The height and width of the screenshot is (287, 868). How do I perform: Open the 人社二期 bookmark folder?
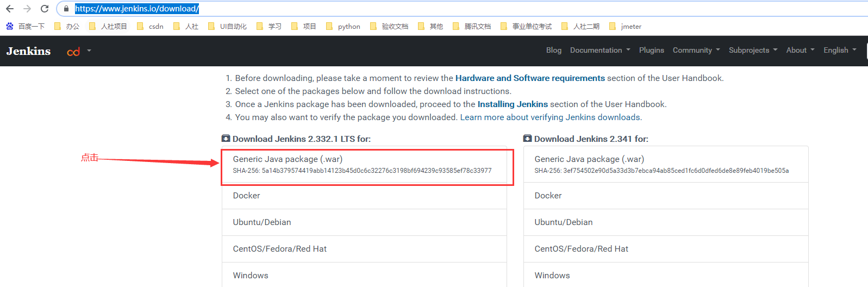tap(580, 26)
